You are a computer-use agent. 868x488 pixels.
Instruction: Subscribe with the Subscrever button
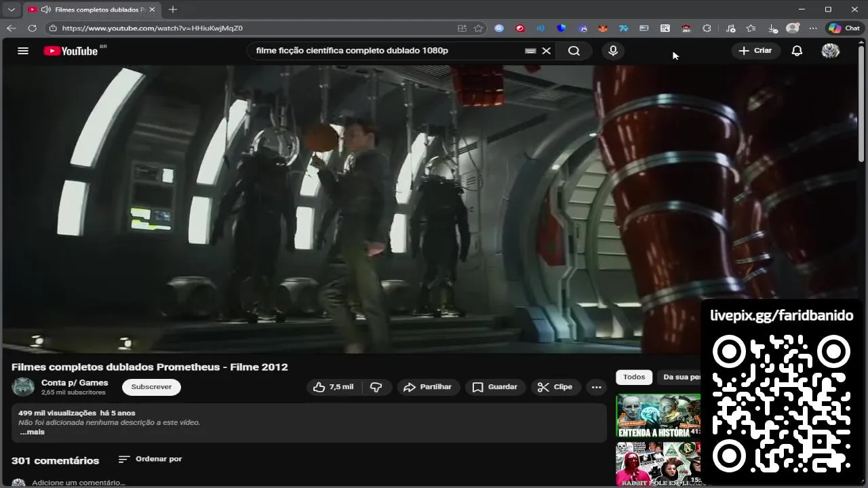[x=151, y=387]
